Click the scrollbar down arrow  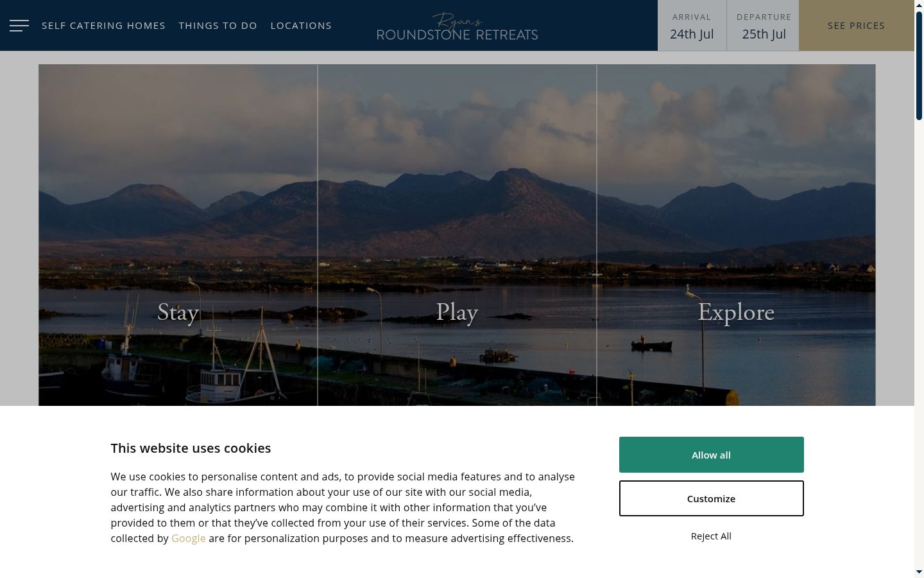919,572
